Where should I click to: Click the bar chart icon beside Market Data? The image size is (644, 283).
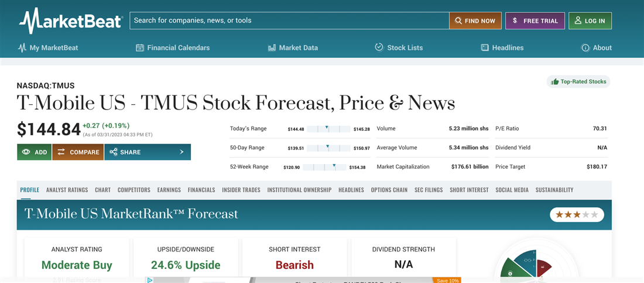click(272, 47)
